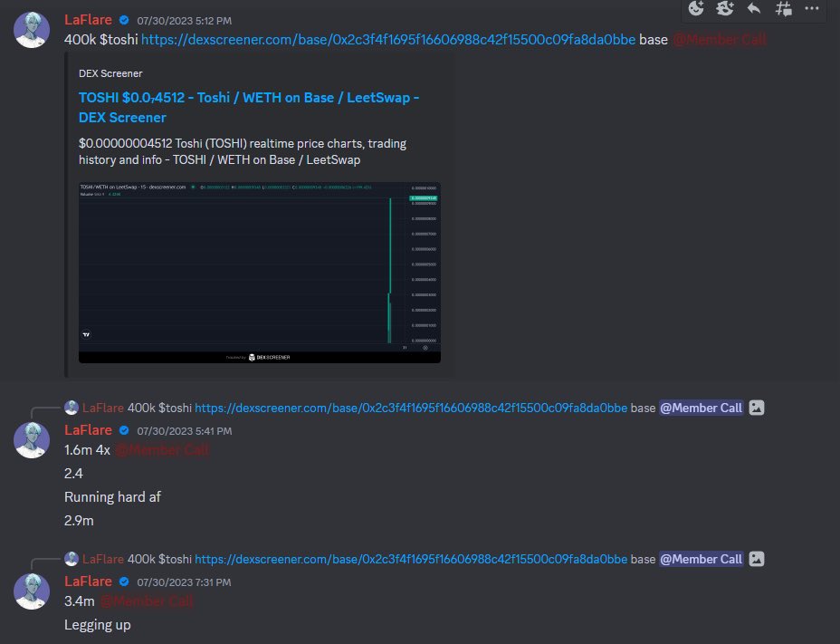Click verified badge beside LaFlare at 5:41 PM
The width and height of the screenshot is (840, 644).
point(124,430)
